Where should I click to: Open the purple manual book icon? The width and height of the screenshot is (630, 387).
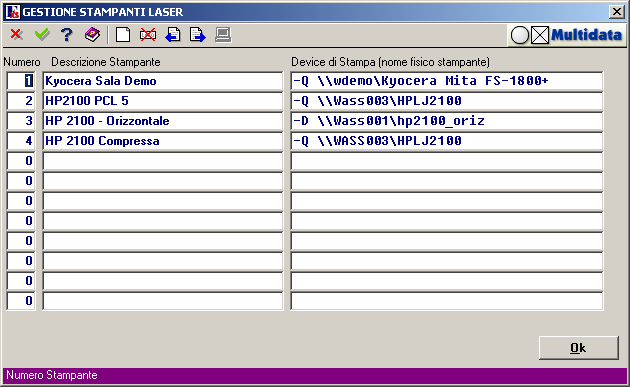click(92, 35)
